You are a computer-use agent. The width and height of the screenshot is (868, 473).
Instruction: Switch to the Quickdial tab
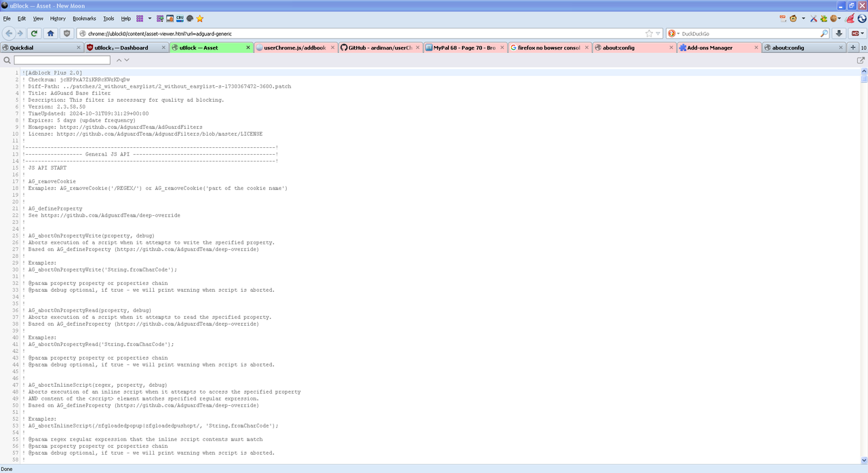[42, 48]
